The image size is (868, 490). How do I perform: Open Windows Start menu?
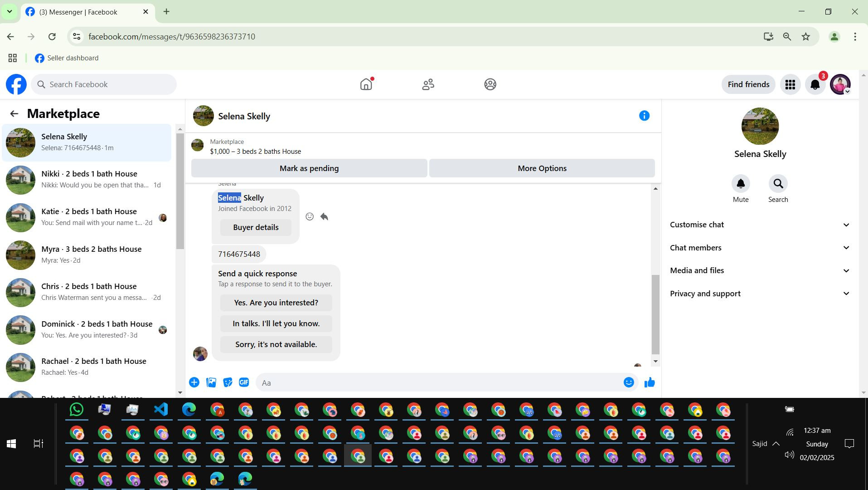(11, 444)
